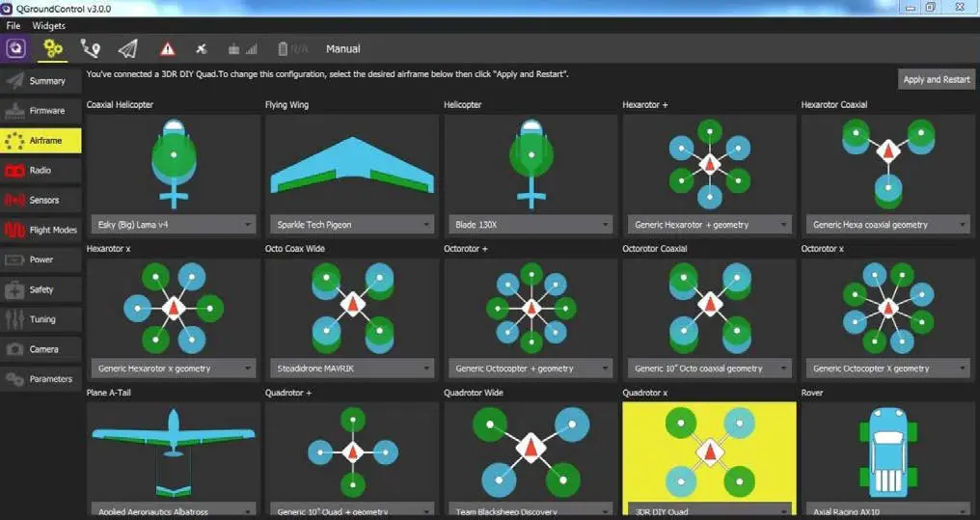Expand Generic 10" Octo coaxial geometry dropdown
The width and height of the screenshot is (980, 520).
point(709,369)
